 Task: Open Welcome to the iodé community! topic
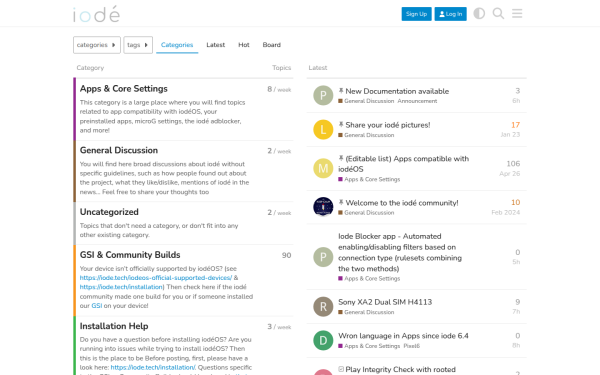point(402,202)
